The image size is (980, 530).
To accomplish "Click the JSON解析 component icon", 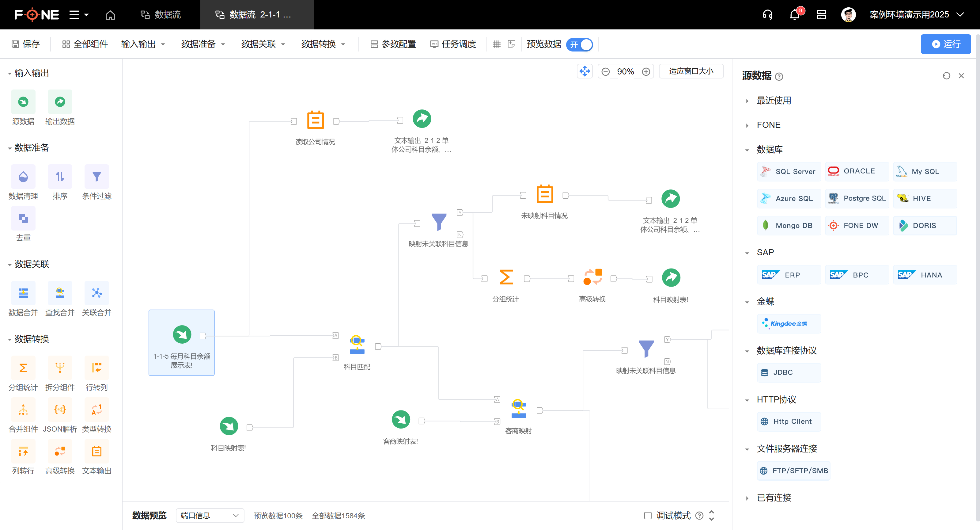I will pos(60,409).
